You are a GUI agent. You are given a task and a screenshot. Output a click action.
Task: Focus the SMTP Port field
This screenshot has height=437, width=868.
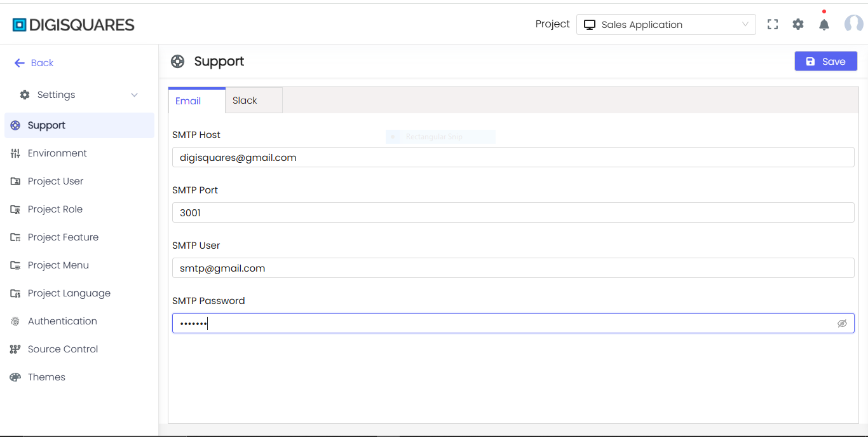(x=513, y=212)
